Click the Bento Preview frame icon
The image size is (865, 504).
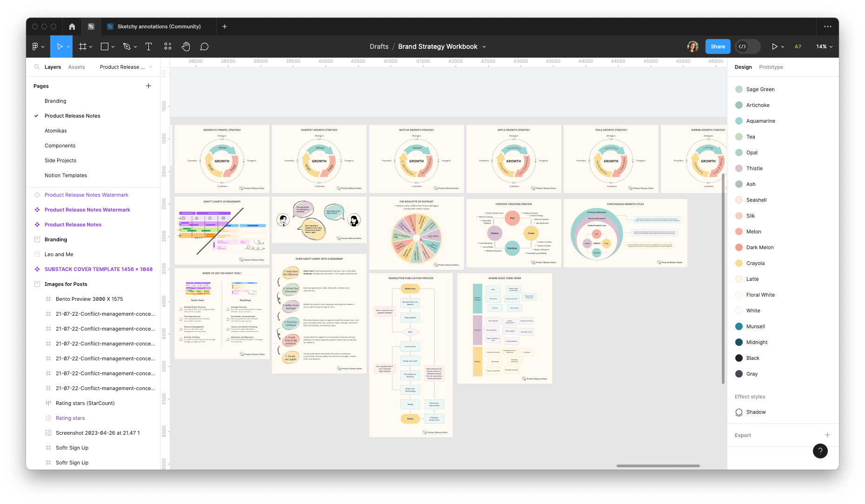click(x=48, y=299)
